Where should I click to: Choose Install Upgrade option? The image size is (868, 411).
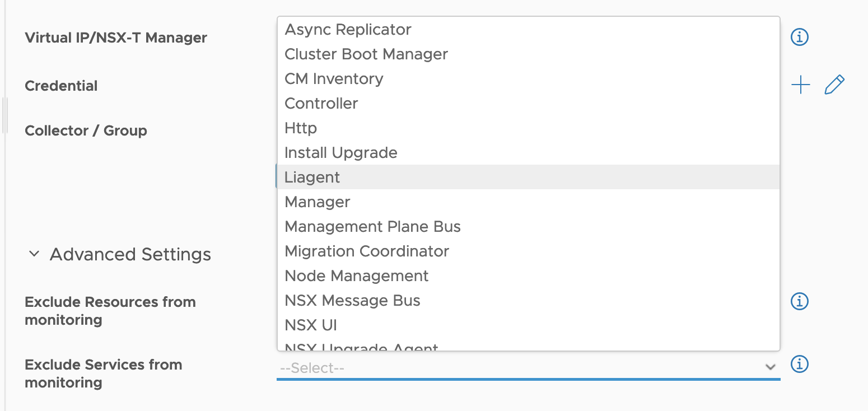tap(528, 152)
